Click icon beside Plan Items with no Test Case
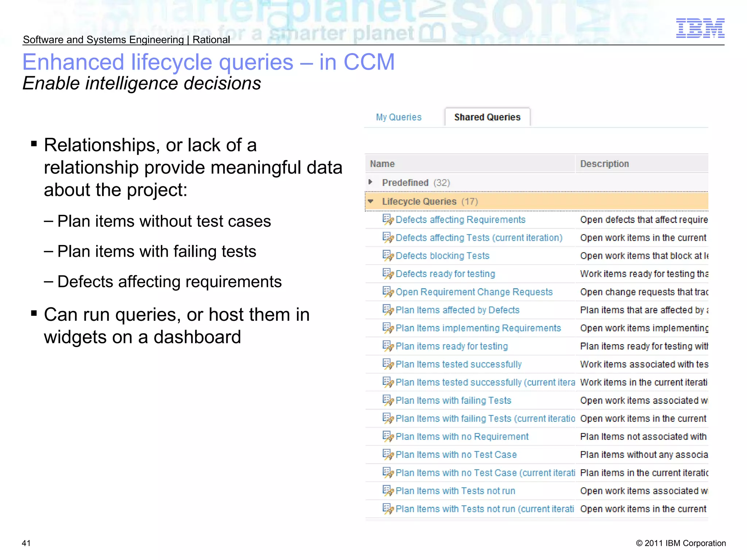This screenshot has height=560, width=747. point(388,455)
